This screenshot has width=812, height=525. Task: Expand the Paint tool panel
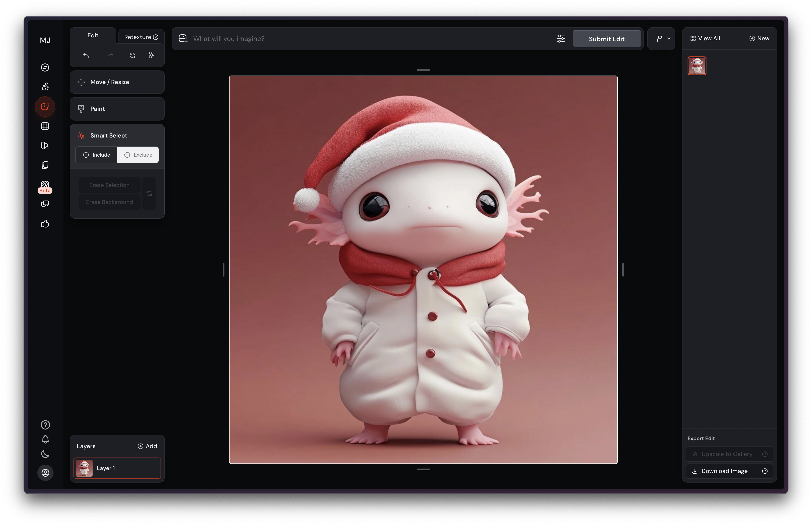point(117,109)
